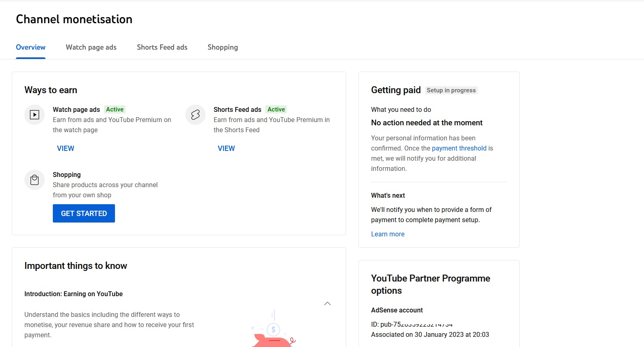Click the Shorts Feed ads icon
This screenshot has width=644, height=347.
point(195,115)
